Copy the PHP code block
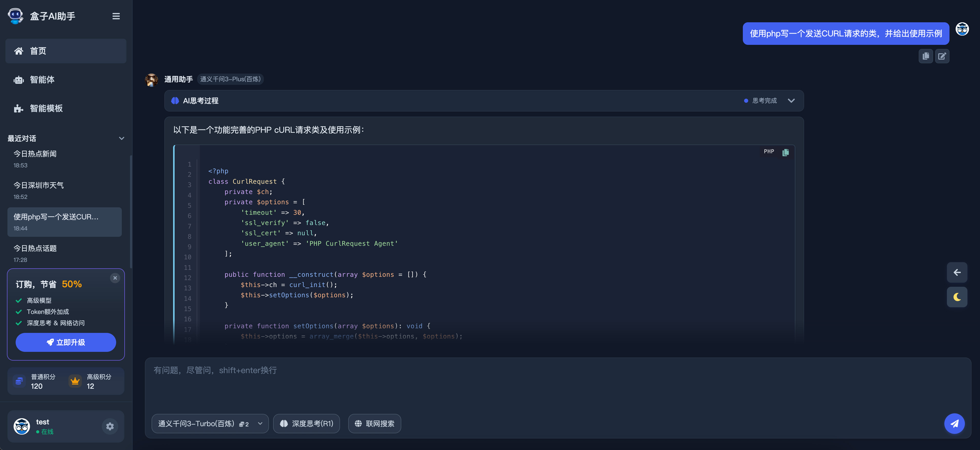 (x=786, y=152)
